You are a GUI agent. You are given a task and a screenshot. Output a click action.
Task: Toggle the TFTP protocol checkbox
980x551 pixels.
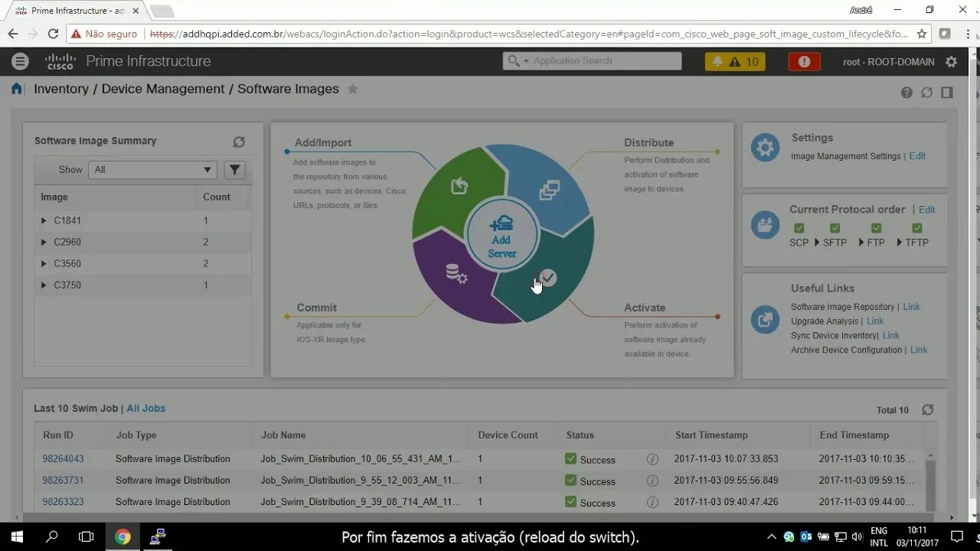click(916, 228)
